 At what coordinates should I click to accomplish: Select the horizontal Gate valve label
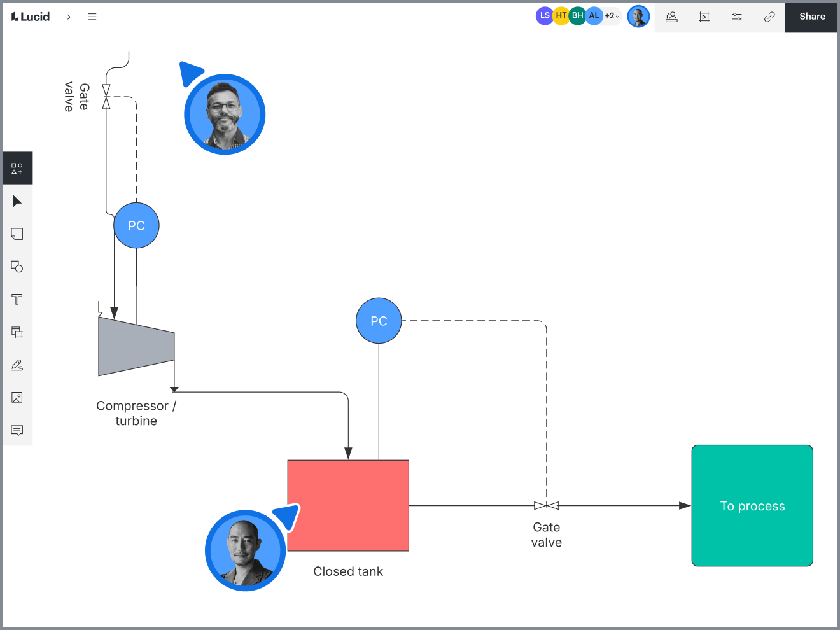(547, 535)
